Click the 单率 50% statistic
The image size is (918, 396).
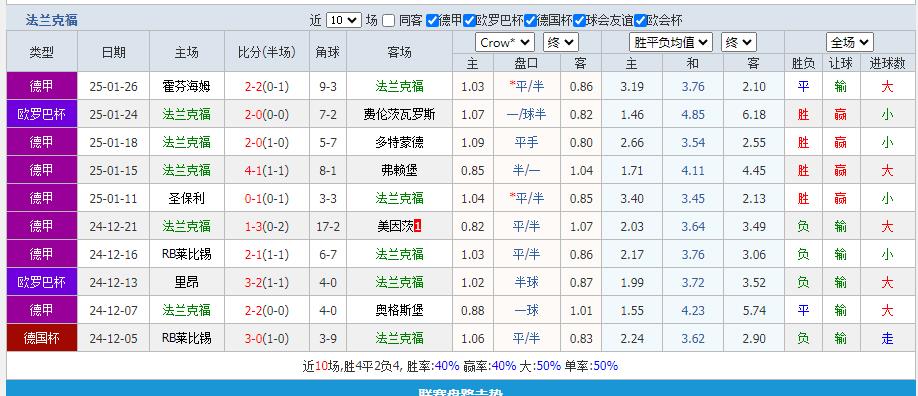pos(591,366)
